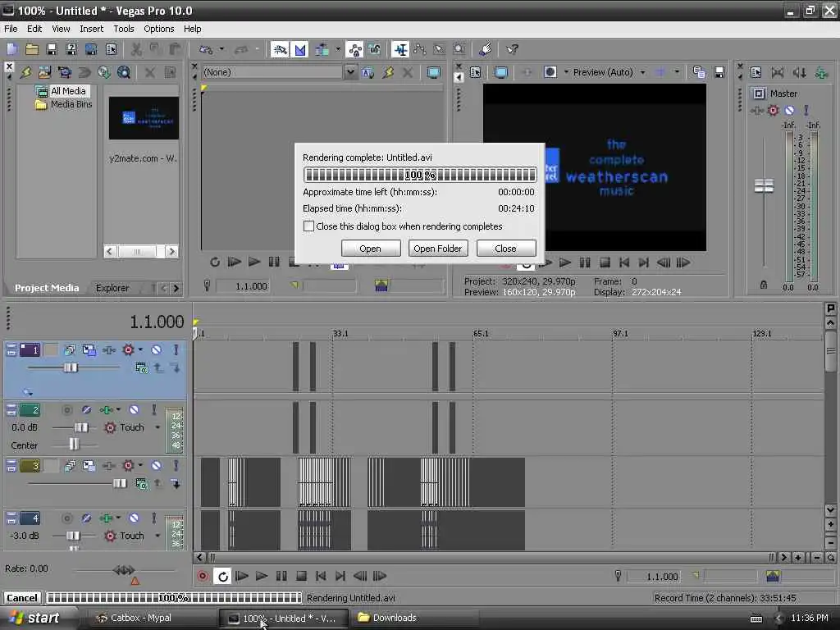Open the Tools menu
The image size is (840, 630).
point(124,29)
